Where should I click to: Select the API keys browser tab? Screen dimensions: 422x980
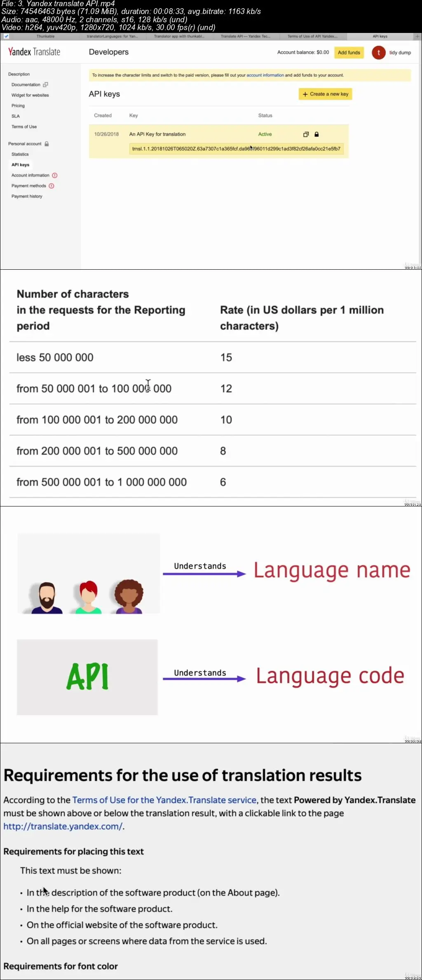(380, 36)
